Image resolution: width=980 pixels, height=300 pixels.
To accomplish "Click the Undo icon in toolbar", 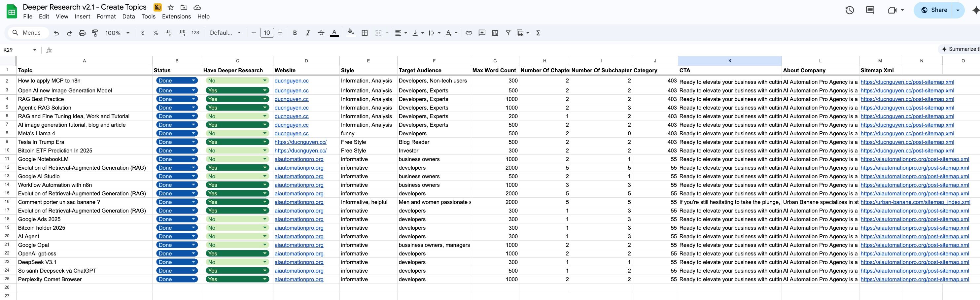I will pos(56,33).
